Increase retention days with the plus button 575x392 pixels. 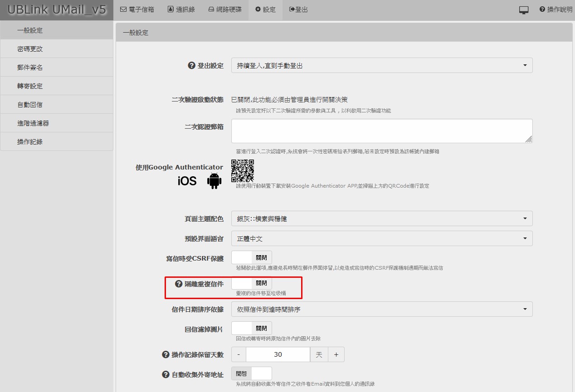tap(336, 355)
